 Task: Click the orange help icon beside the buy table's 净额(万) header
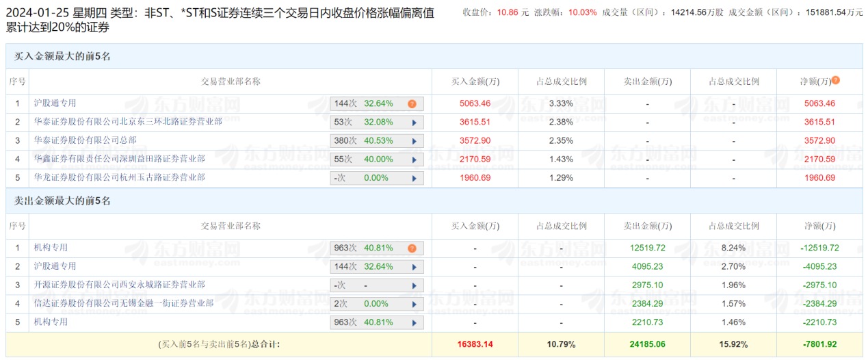835,81
